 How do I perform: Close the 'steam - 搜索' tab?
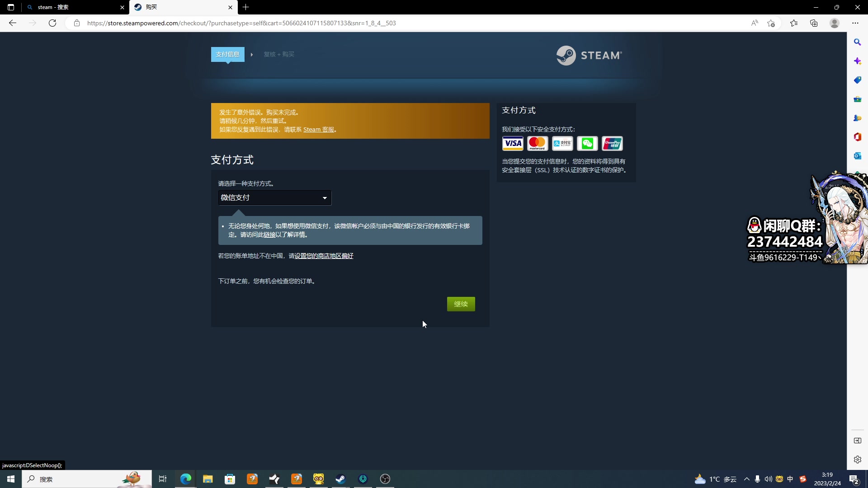point(122,7)
